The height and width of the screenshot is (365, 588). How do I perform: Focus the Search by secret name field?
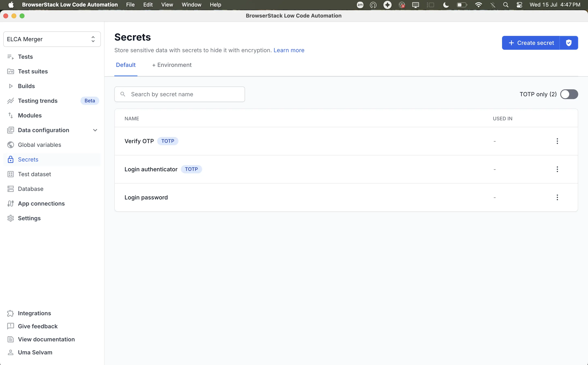180,94
